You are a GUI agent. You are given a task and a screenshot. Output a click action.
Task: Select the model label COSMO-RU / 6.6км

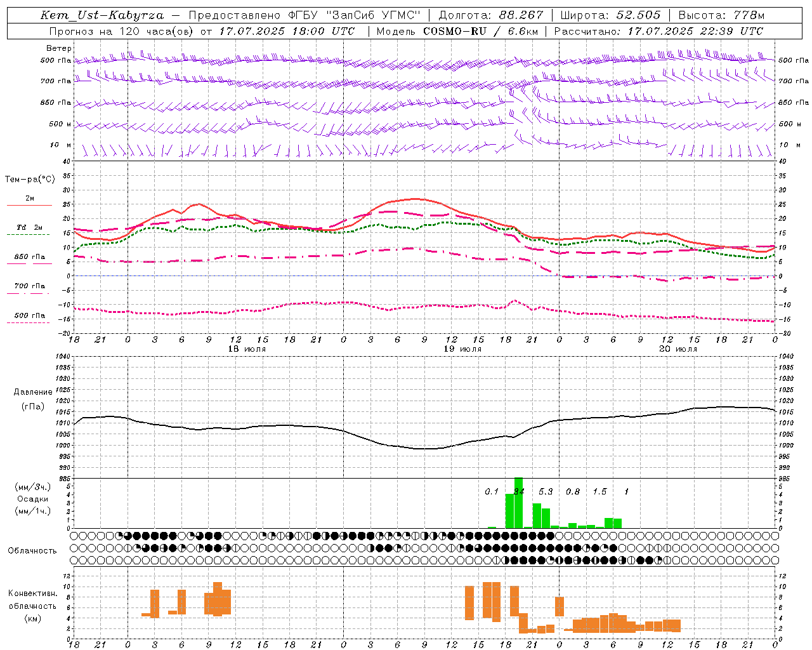pyautogui.click(x=480, y=31)
